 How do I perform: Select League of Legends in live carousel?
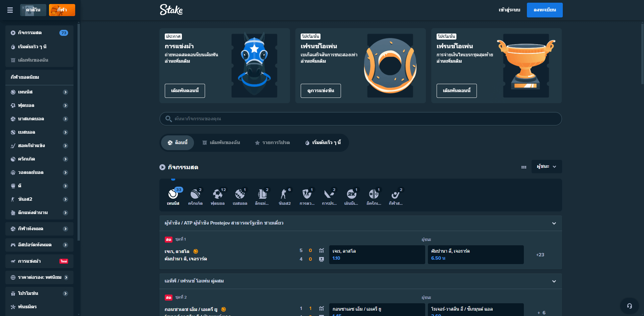(262, 197)
